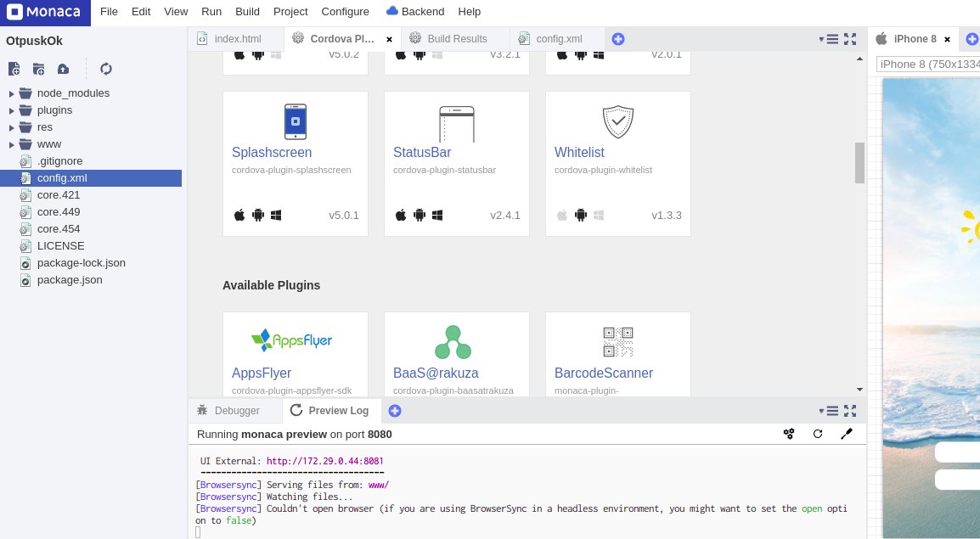This screenshot has height=539, width=980.
Task: Click the scroll up arrow of plugins list
Action: 860,59
